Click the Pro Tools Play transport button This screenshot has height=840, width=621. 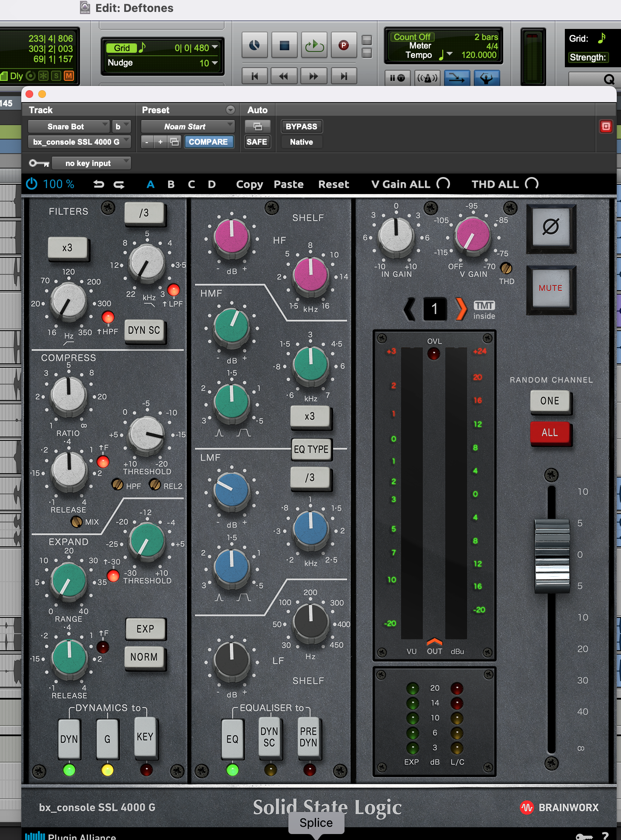tap(314, 45)
